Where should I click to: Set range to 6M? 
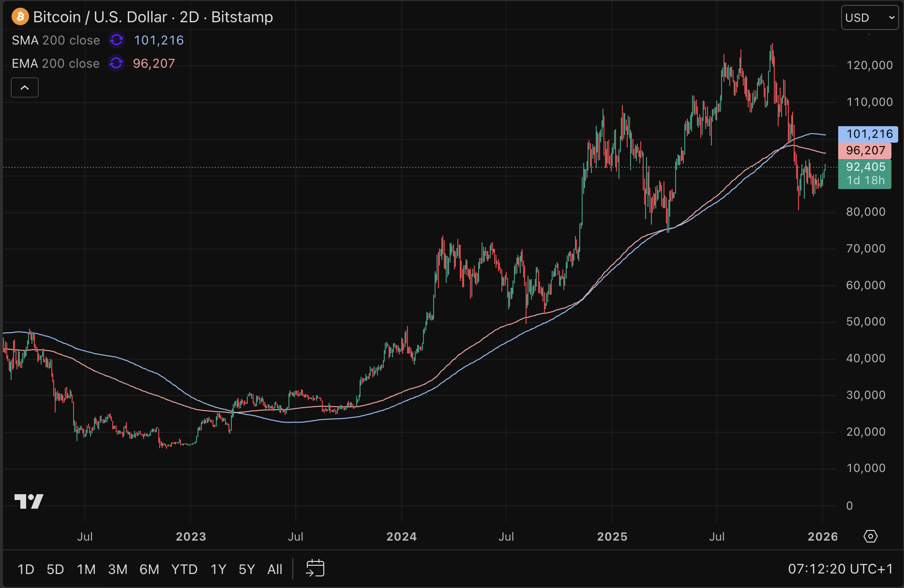(x=149, y=569)
